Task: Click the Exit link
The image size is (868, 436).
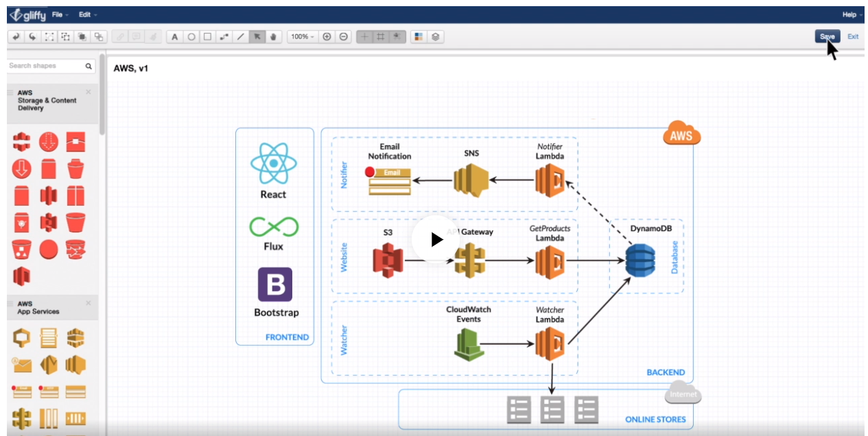Action: coord(853,37)
